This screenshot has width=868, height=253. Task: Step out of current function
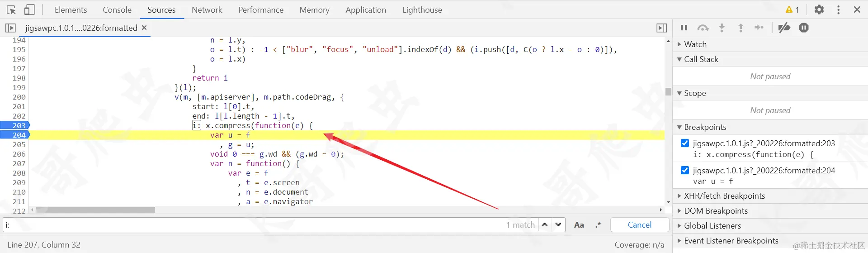[741, 28]
